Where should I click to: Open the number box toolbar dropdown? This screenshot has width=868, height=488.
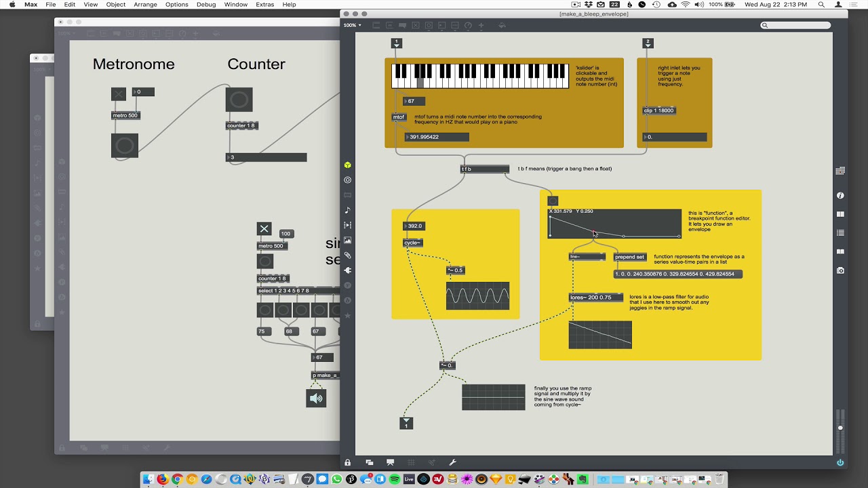[442, 25]
